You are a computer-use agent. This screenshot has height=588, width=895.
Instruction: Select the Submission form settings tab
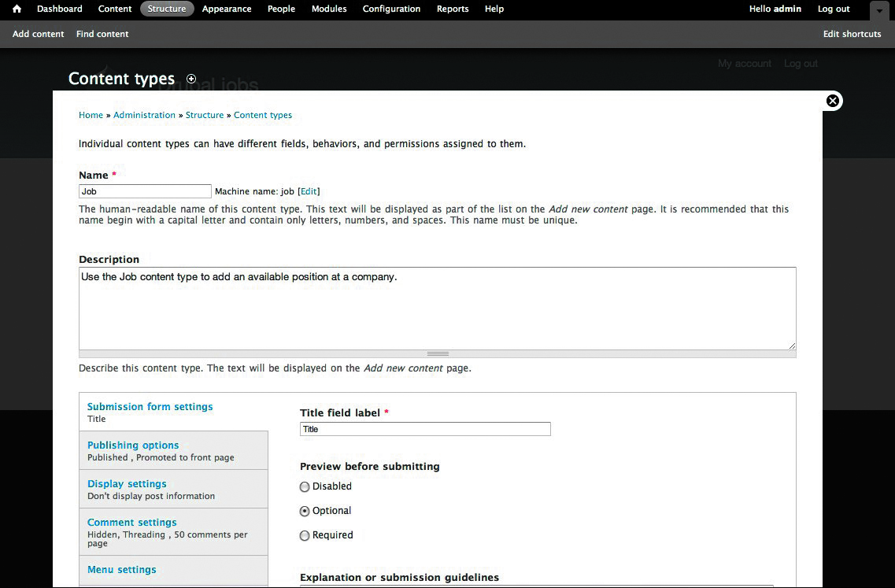(173, 412)
